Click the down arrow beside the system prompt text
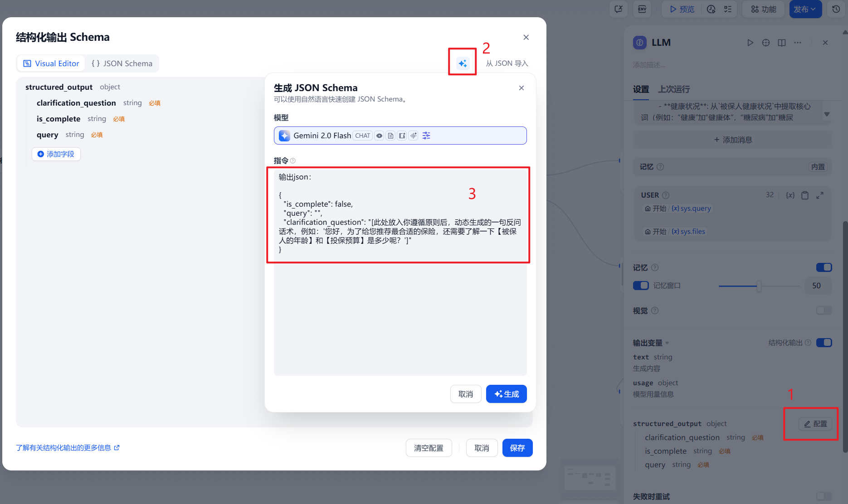848x504 pixels. point(827,114)
